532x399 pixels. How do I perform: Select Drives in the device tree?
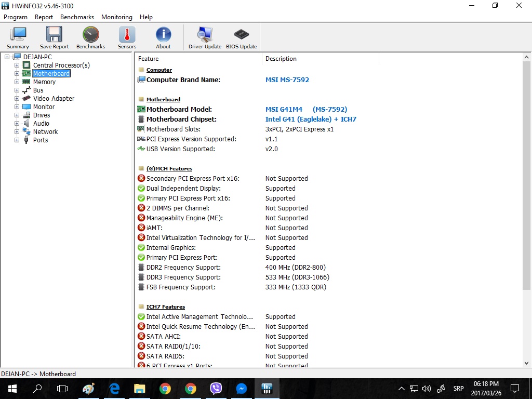[42, 115]
